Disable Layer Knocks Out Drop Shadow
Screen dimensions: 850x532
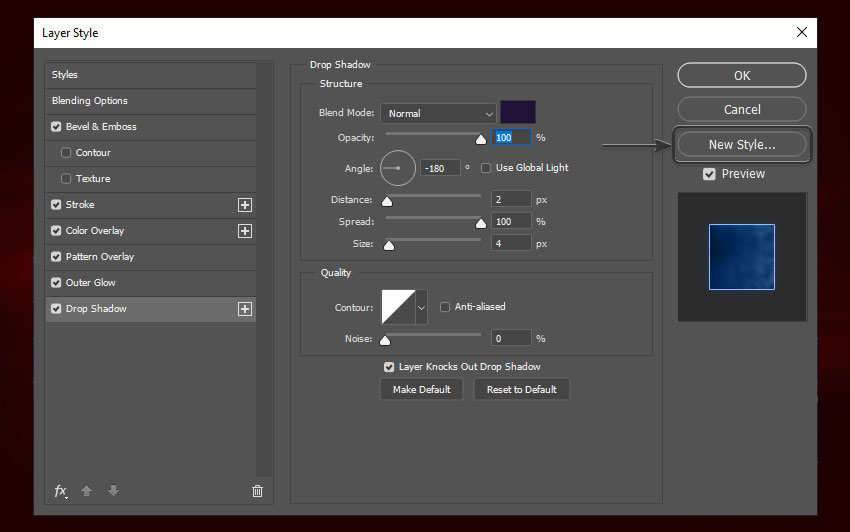(389, 367)
